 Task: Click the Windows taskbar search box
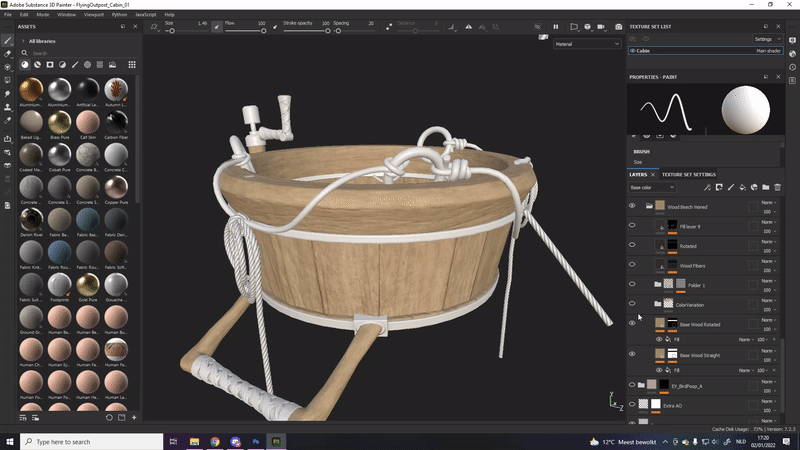[92, 441]
